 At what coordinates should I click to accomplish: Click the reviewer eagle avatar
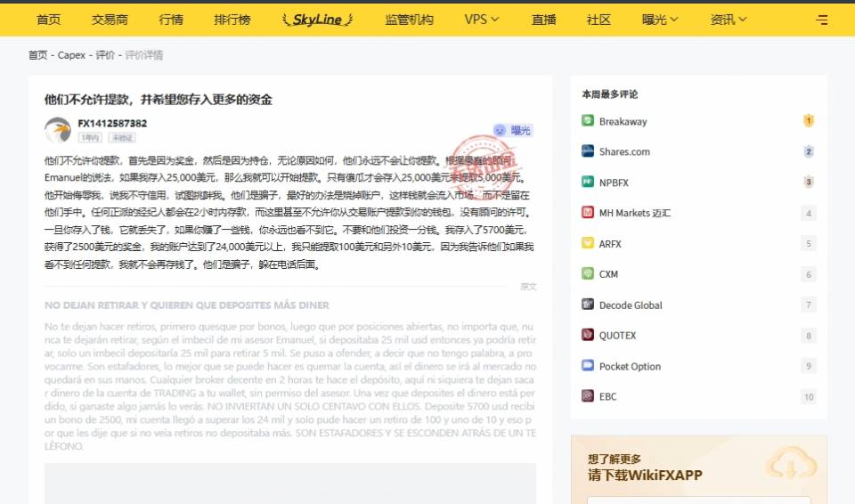pos(58,130)
